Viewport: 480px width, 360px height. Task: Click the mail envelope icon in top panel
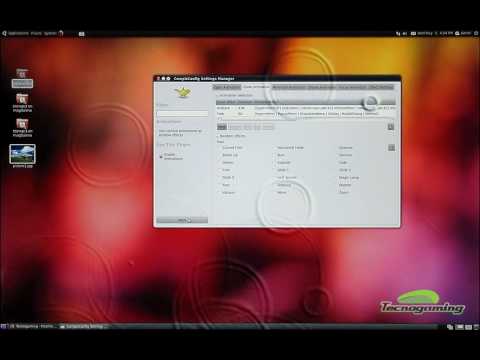pos(81,34)
